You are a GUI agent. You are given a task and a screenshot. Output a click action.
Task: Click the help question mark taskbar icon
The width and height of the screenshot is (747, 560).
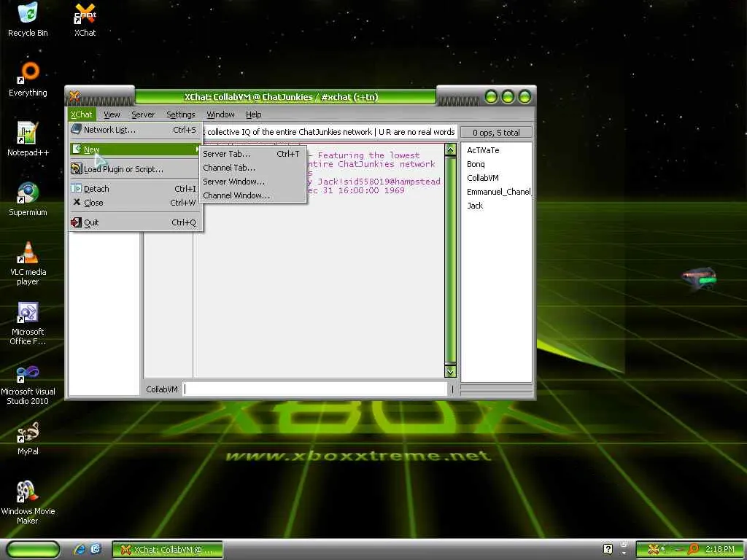(x=608, y=549)
